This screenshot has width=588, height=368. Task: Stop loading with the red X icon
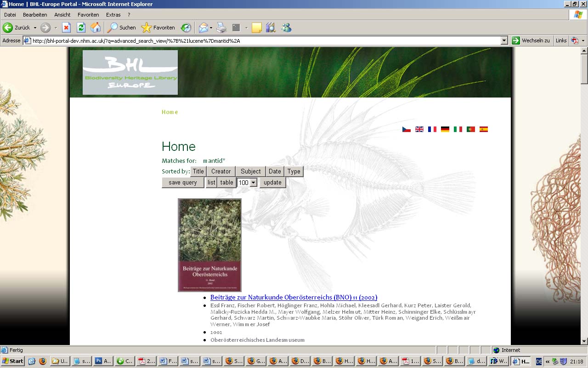66,28
